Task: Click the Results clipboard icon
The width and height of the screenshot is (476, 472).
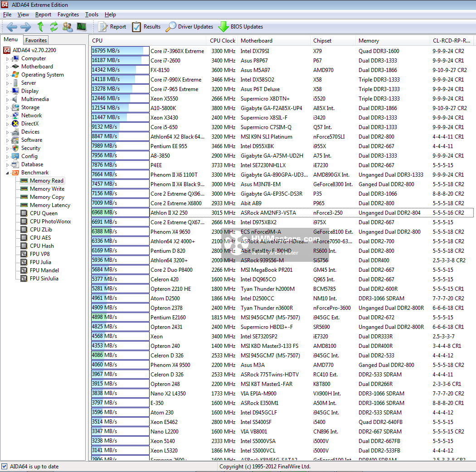Action: (136, 27)
